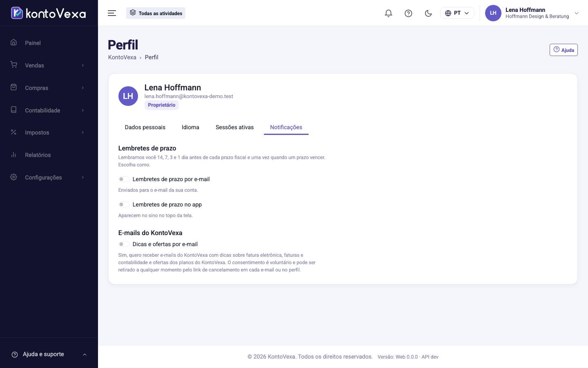Click the Impostos percent icon
Viewport: 588px width, 368px height.
[13, 132]
